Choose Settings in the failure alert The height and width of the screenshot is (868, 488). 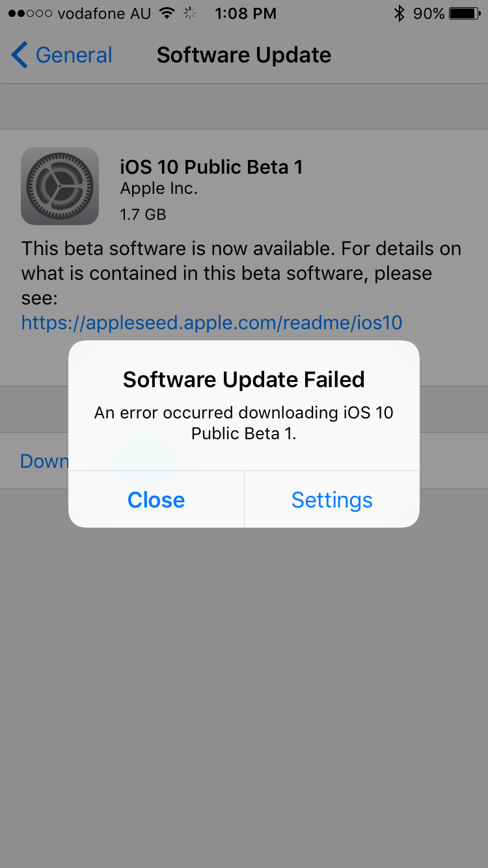332,500
